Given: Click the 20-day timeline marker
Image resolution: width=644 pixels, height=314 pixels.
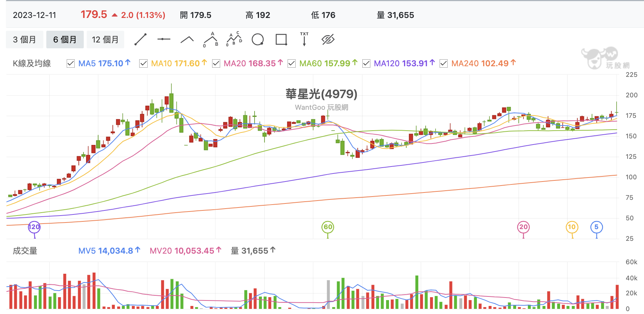Looking at the screenshot, I should (523, 227).
